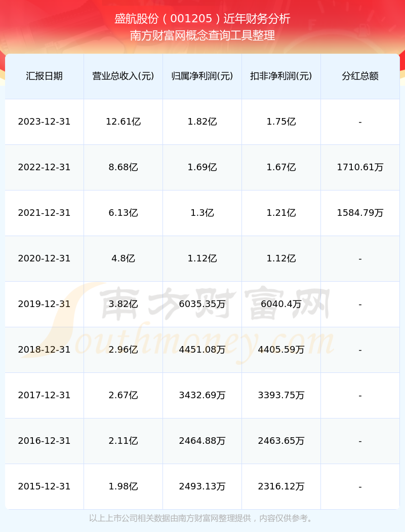Select the 分红总额 column header
This screenshot has height=532, width=405.
pyautogui.click(x=360, y=76)
